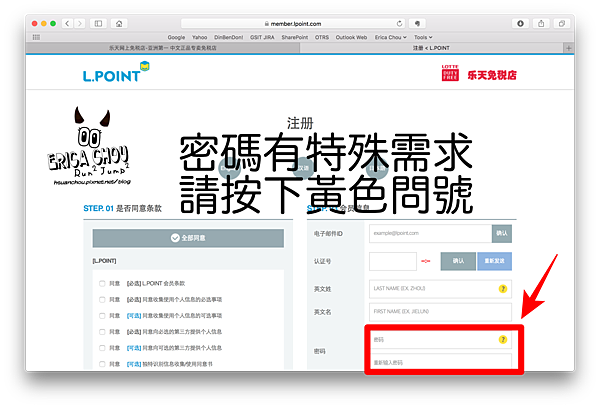Click the extension icon right of address bar
The width and height of the screenshot is (600, 408).
[417, 24]
